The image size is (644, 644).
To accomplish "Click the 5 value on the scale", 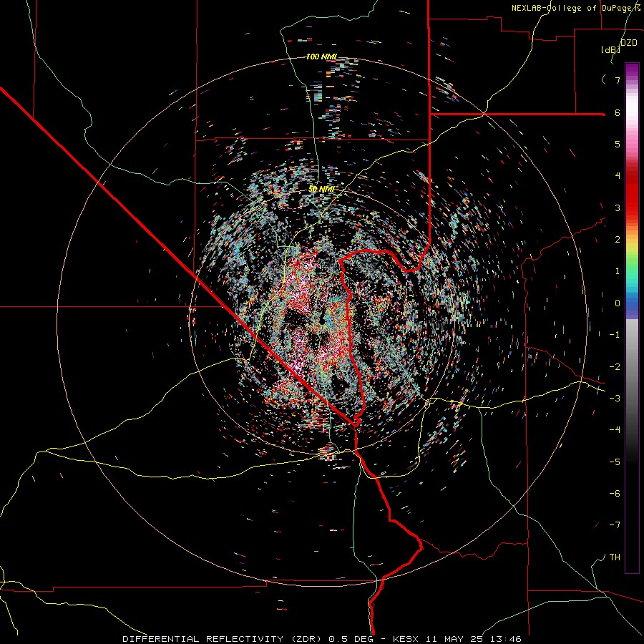I will (x=618, y=144).
